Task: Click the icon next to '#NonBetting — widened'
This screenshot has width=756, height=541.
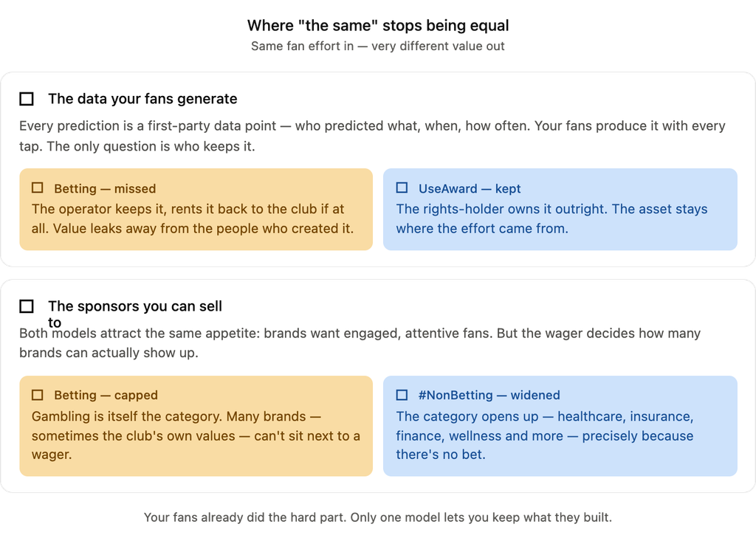Action: 402,395
